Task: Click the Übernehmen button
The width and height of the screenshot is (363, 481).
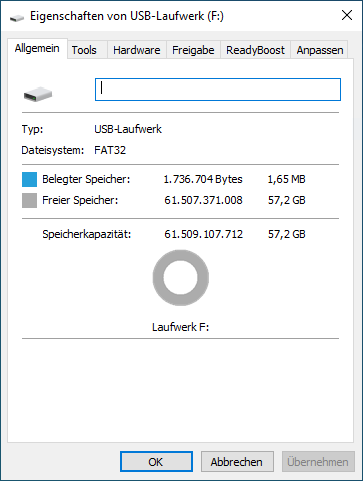Action: [x=318, y=462]
